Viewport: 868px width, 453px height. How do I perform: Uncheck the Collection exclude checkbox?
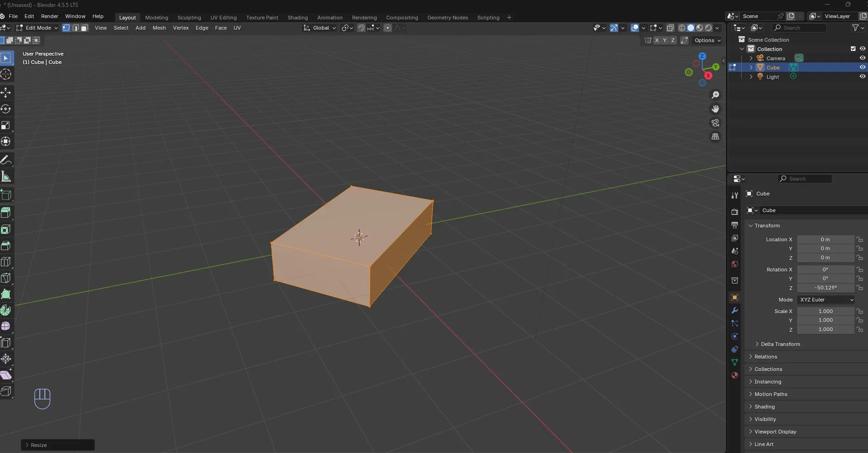point(853,49)
